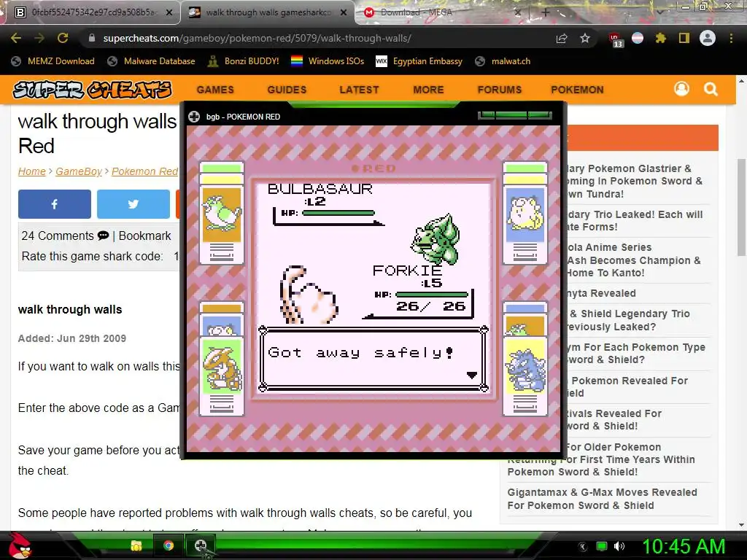Share this page via address bar icon
The width and height of the screenshot is (747, 560).
(562, 39)
